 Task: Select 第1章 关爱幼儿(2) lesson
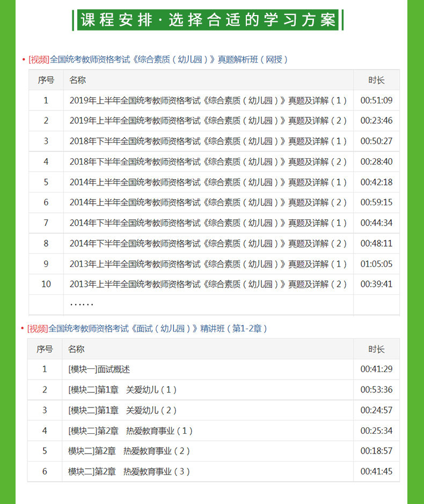coord(123,410)
